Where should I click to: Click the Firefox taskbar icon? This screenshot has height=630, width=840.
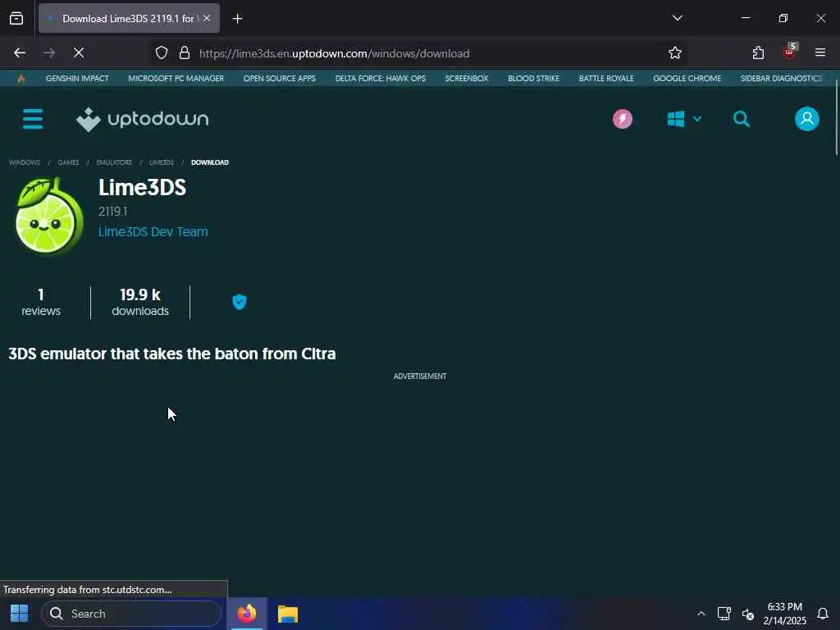[247, 614]
